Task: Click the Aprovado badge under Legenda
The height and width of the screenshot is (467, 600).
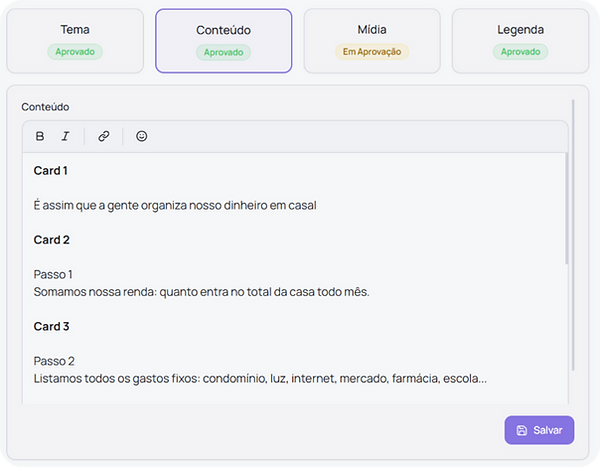Action: (x=520, y=51)
